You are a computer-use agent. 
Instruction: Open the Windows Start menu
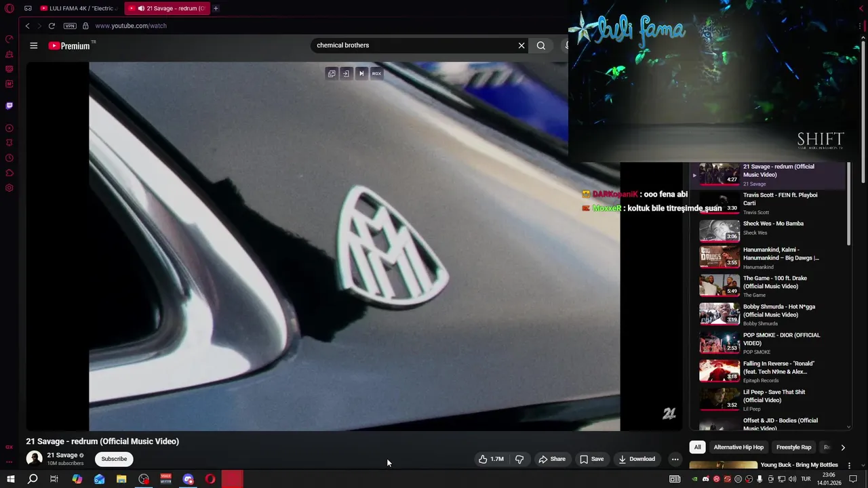pyautogui.click(x=10, y=479)
